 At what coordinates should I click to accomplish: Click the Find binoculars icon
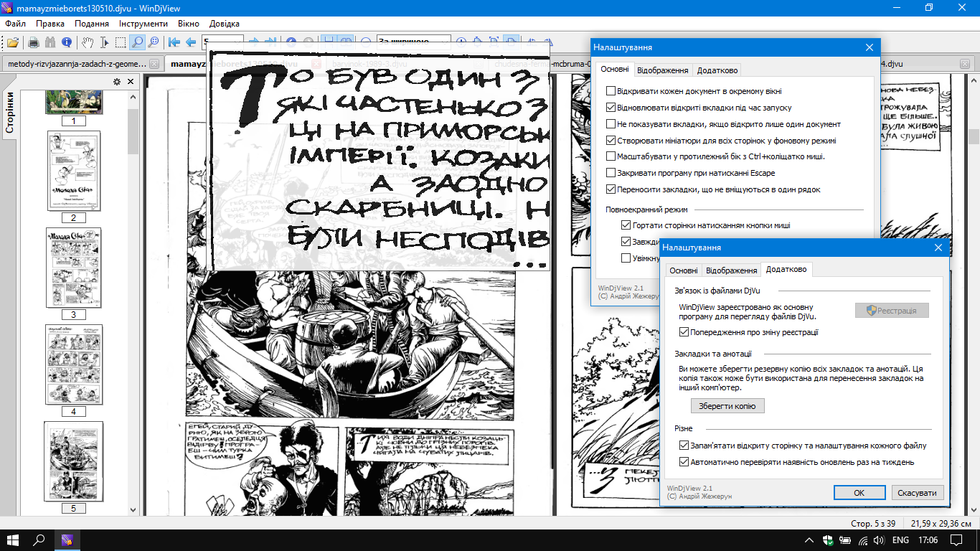point(50,42)
